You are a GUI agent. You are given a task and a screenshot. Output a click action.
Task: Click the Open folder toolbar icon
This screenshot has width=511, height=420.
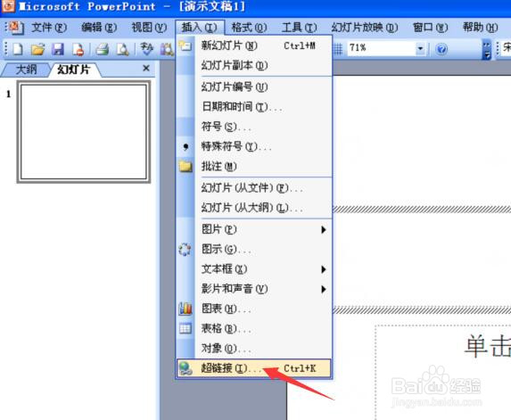click(37, 49)
